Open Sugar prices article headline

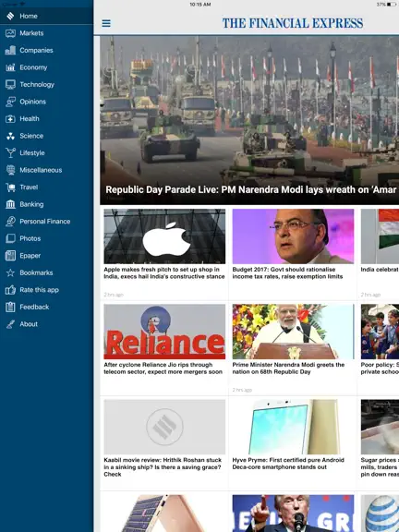(x=380, y=466)
